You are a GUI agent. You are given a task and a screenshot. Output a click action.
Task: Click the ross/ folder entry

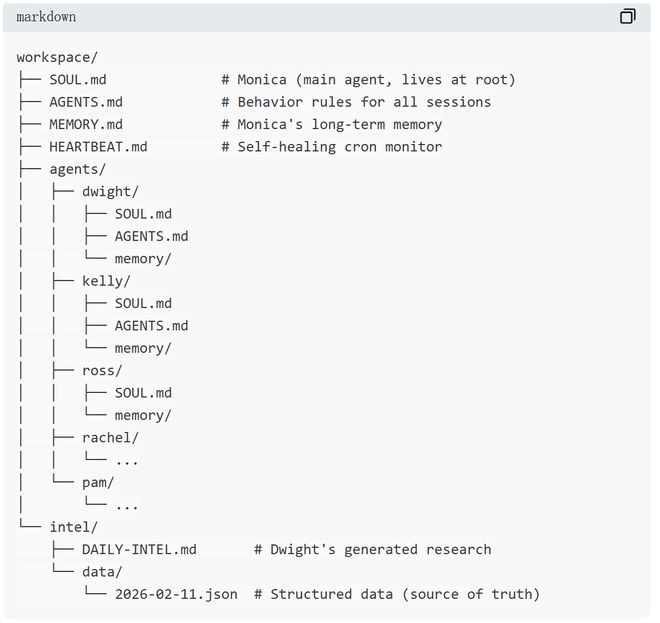click(x=102, y=370)
